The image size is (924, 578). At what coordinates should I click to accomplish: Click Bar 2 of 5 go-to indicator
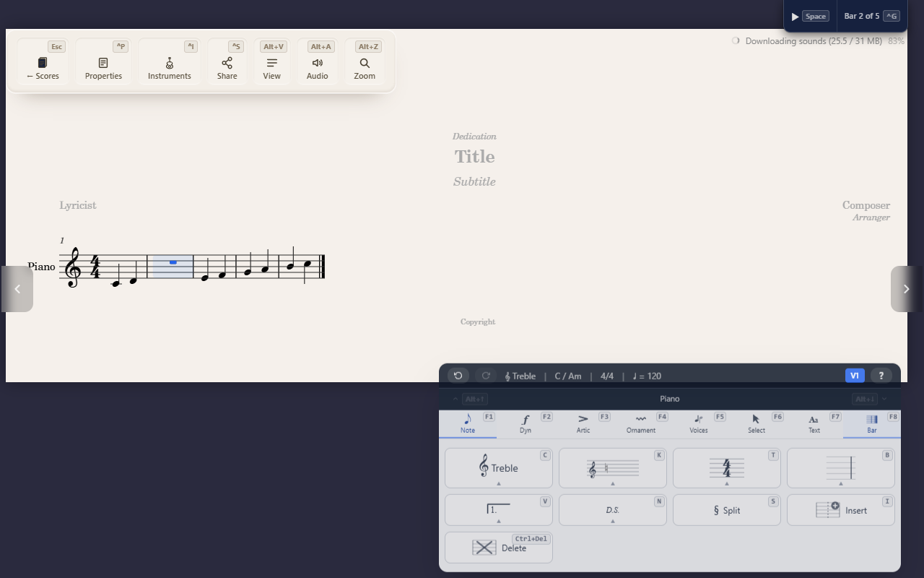(x=872, y=16)
